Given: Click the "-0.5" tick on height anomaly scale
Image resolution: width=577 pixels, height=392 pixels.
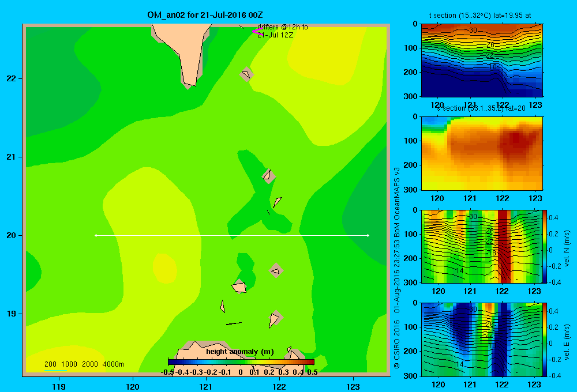Looking at the screenshot, I should 167,372.
